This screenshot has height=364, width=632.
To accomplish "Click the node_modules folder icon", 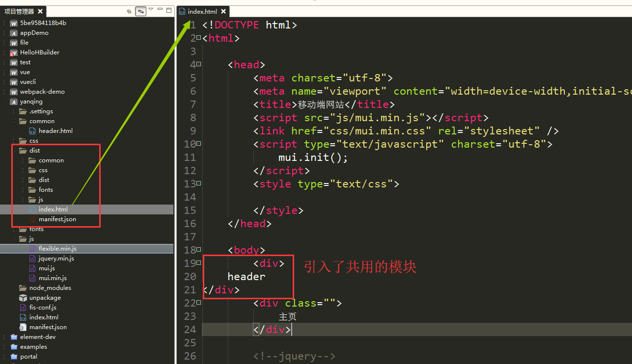I will [23, 288].
